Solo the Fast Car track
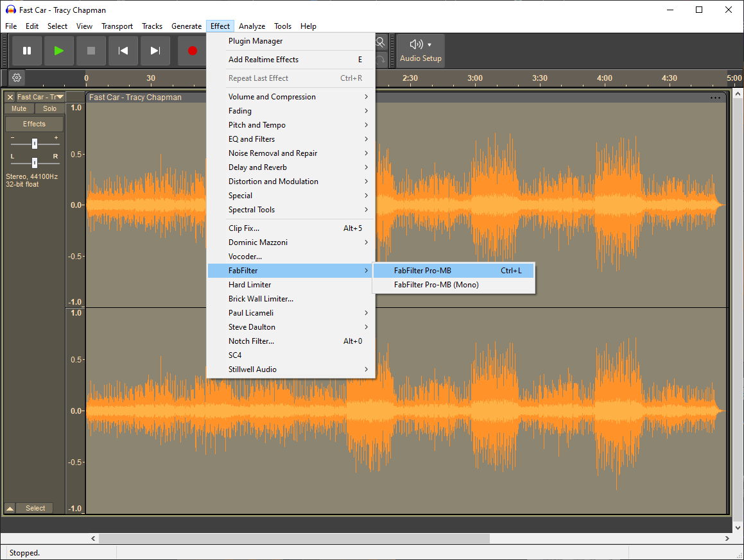 click(49, 108)
